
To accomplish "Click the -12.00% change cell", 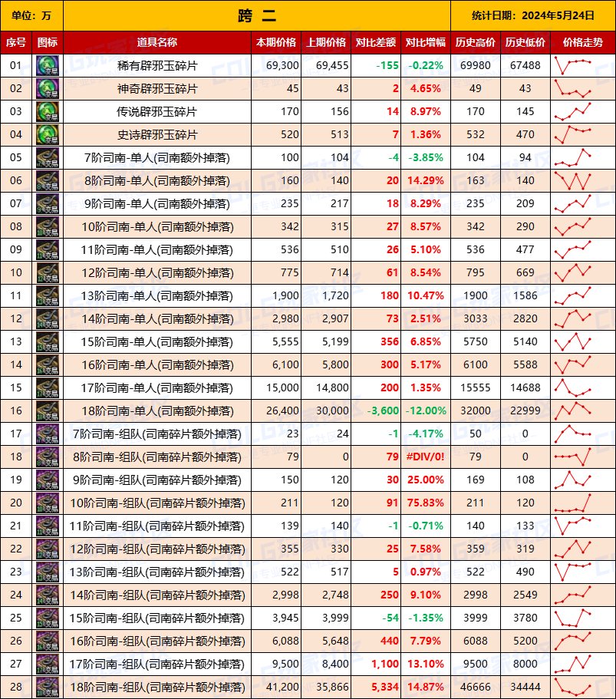I will pyautogui.click(x=426, y=411).
